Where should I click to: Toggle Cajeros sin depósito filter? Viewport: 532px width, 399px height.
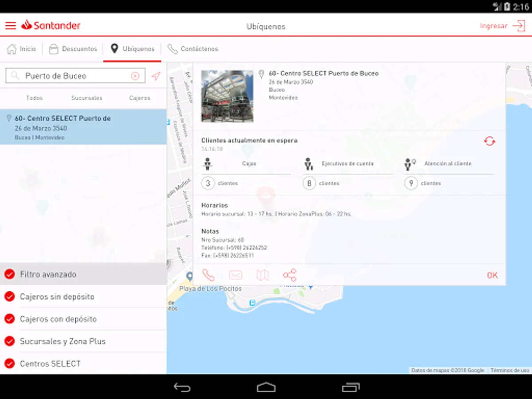click(10, 297)
